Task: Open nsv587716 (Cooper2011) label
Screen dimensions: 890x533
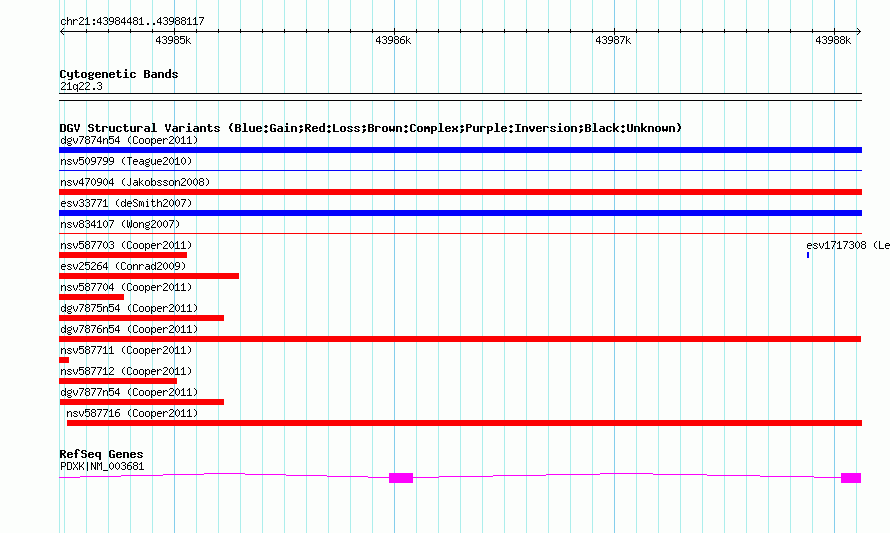Action: pos(132,413)
